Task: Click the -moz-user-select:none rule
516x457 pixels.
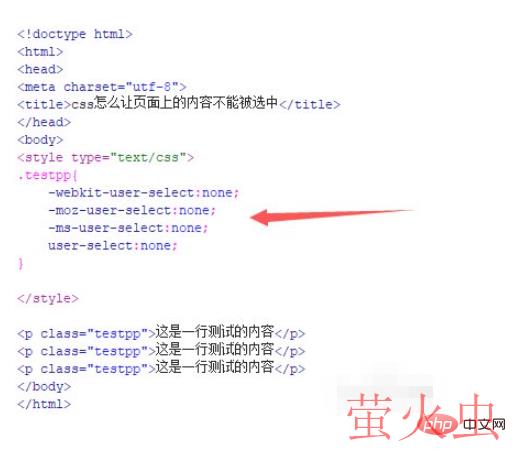Action: click(x=132, y=210)
